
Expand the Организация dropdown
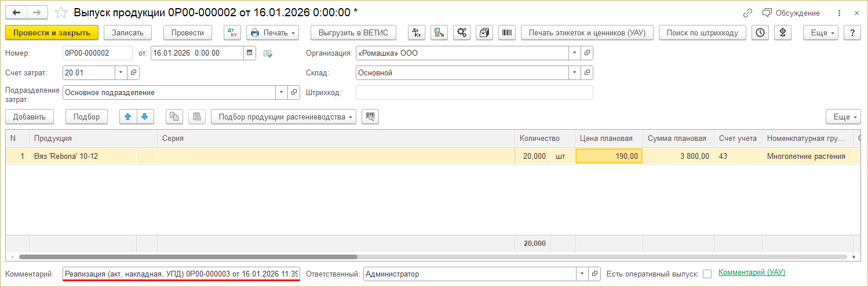click(574, 53)
